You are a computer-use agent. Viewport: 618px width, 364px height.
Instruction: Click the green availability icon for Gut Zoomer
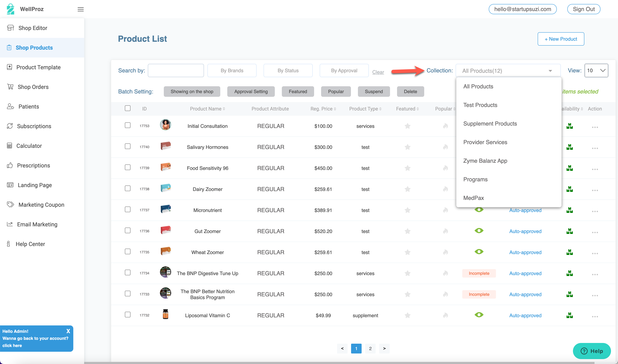click(569, 231)
